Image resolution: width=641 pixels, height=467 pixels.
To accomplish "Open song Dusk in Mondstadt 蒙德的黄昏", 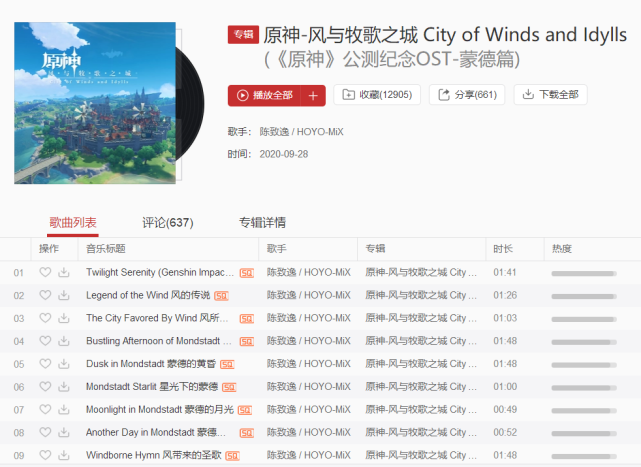I will coord(151,364).
